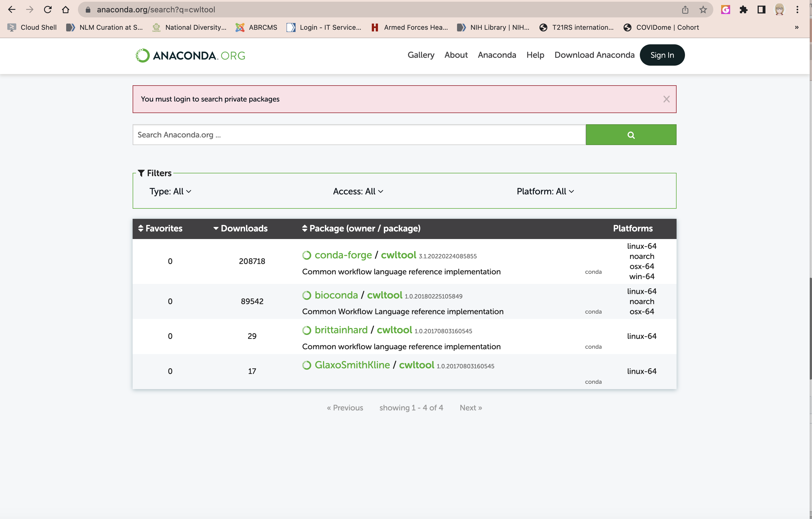812x519 pixels.
Task: Open the cwltool package under conda-forge
Action: [398, 255]
